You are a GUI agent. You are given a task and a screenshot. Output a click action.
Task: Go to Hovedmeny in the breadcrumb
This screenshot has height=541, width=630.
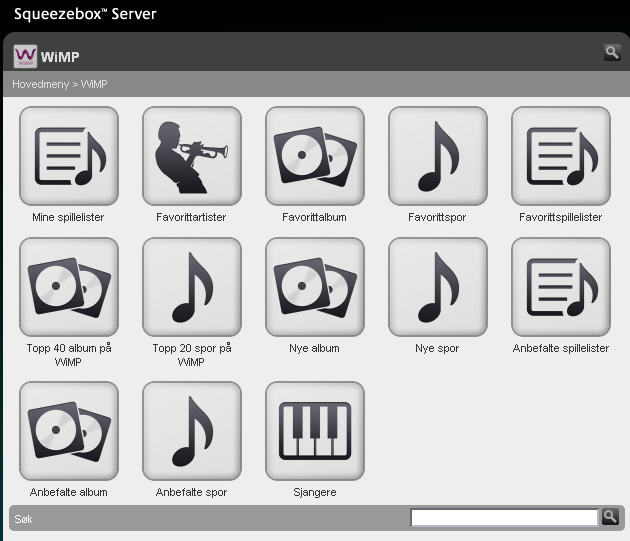tap(41, 84)
